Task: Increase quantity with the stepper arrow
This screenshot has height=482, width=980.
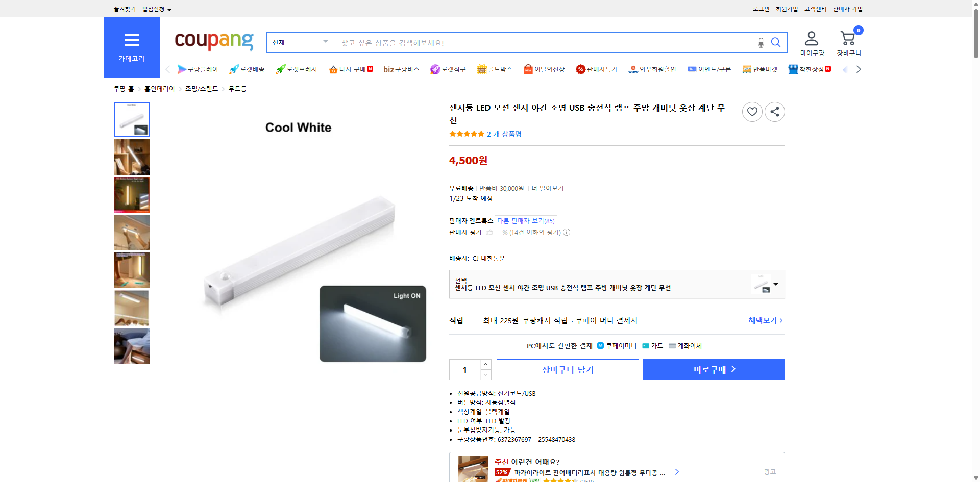Action: click(x=485, y=363)
